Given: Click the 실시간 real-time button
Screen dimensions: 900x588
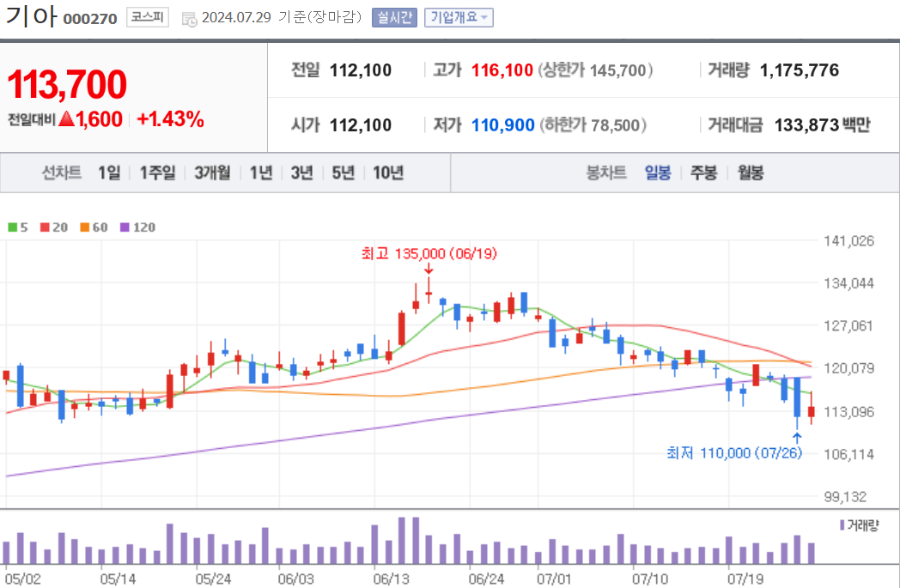Looking at the screenshot, I should (394, 18).
